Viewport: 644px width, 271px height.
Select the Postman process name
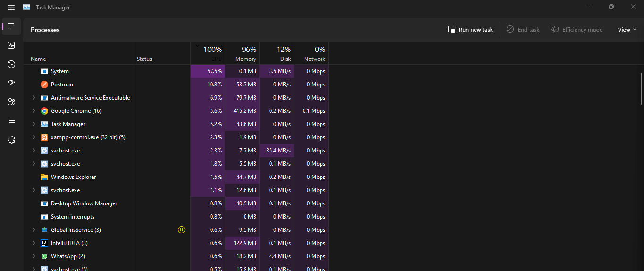[x=62, y=85]
